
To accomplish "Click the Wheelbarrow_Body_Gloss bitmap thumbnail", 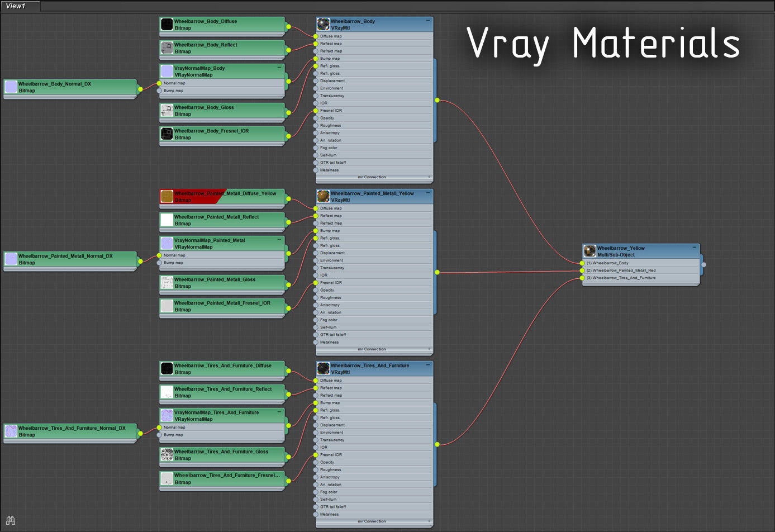I will 167,111.
